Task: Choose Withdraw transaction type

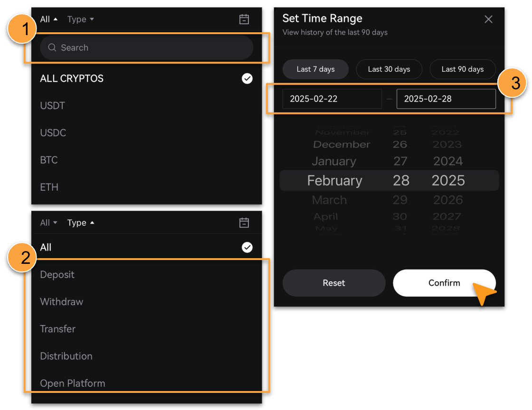Action: tap(61, 302)
